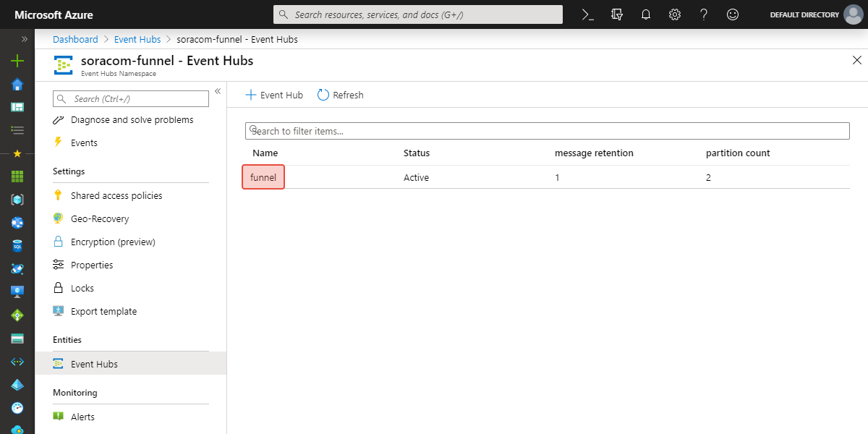Open Directory and subscription filter icon

coord(617,14)
